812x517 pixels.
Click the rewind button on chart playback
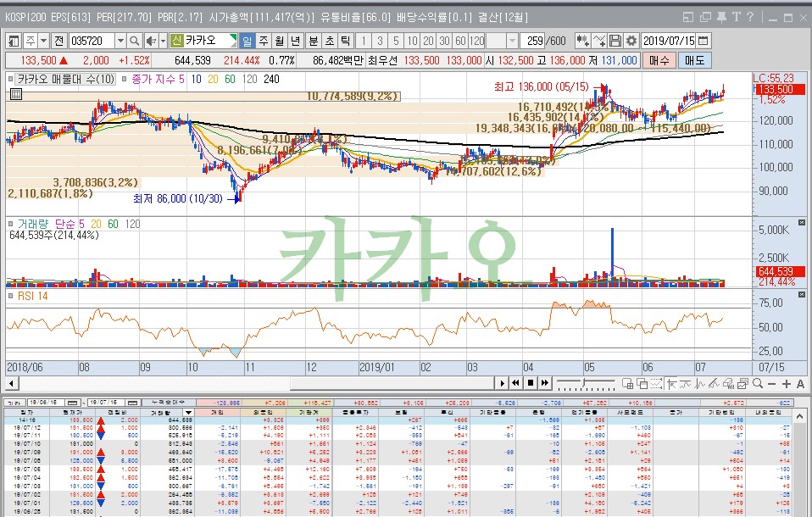[516, 383]
